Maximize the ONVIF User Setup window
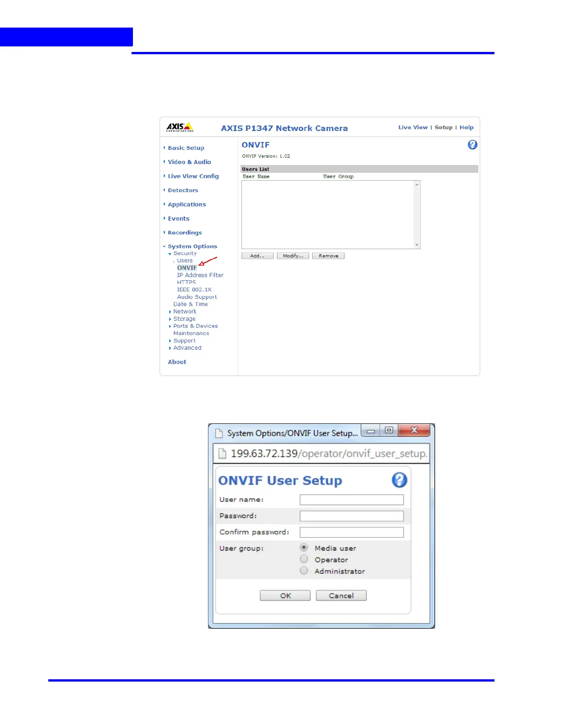The height and width of the screenshot is (728, 563). 389,431
